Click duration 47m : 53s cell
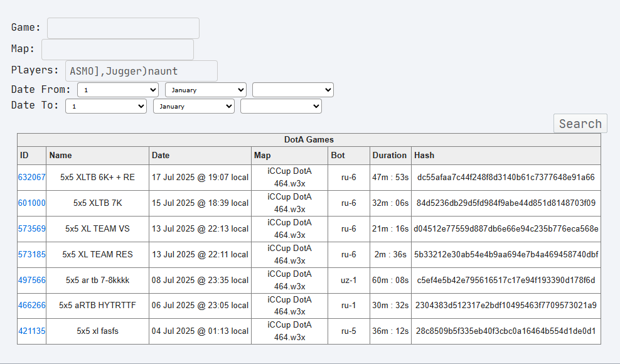Viewport: 620px width, 364px height. pos(390,177)
